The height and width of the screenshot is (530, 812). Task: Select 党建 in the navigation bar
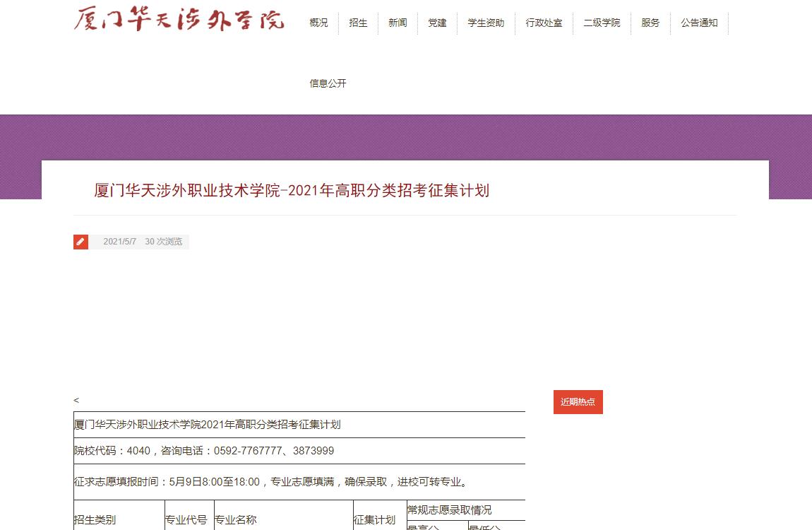437,23
